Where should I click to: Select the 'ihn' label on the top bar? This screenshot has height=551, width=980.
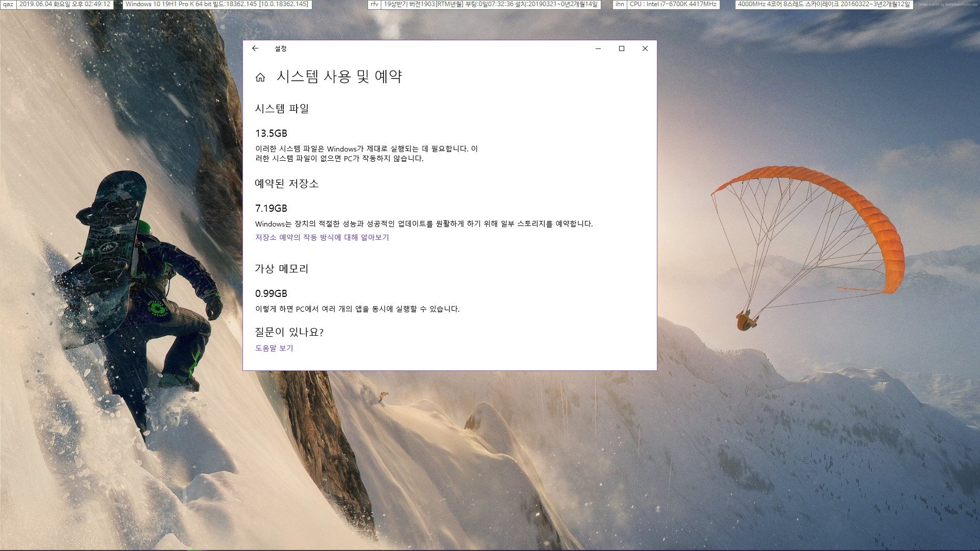[620, 4]
